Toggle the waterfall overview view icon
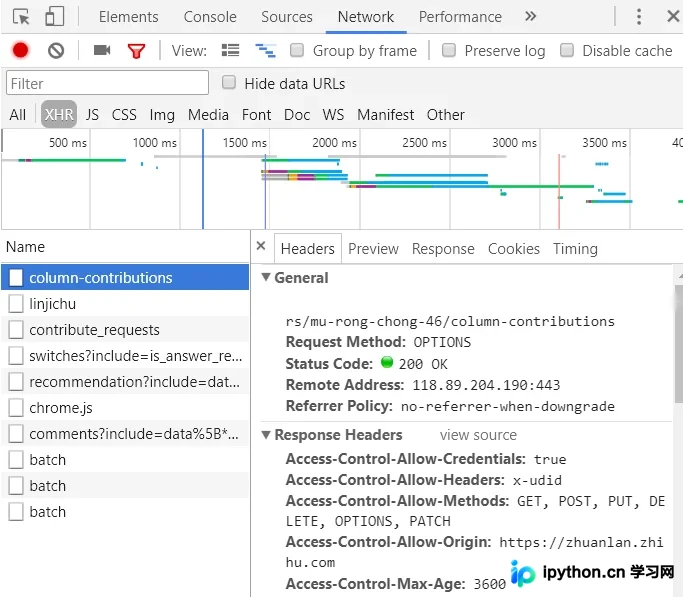This screenshot has width=683, height=597. (x=265, y=51)
